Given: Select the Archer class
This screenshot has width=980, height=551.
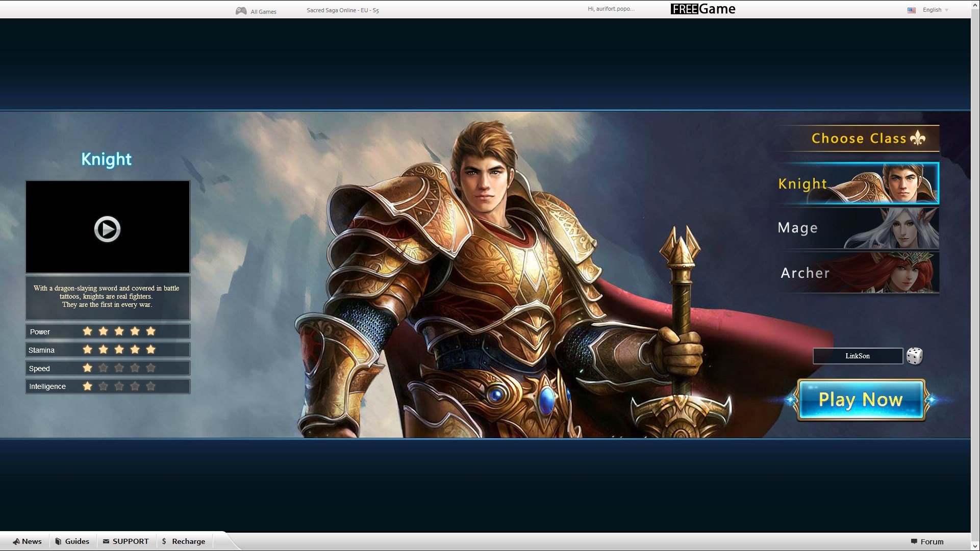Looking at the screenshot, I should 858,272.
